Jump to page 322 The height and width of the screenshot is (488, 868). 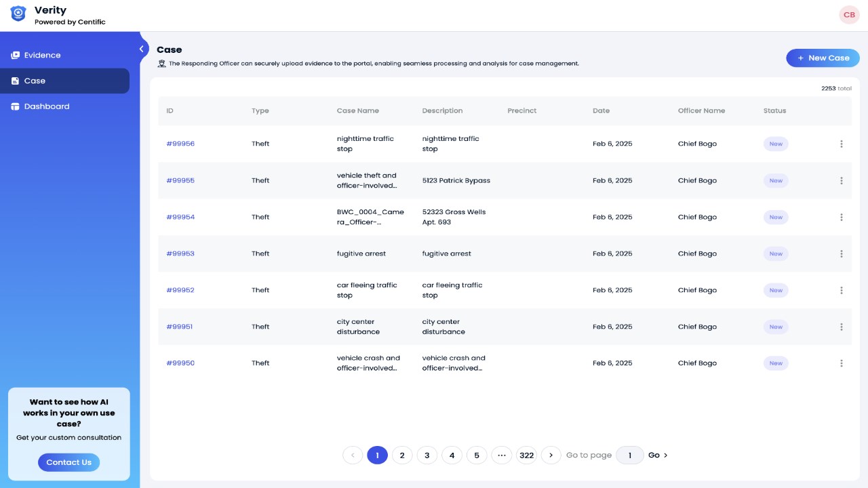click(526, 455)
